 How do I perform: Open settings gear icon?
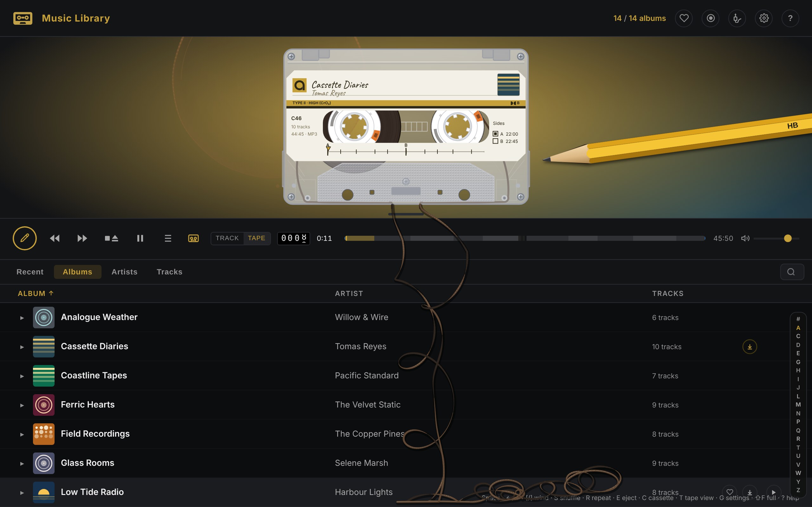[764, 18]
